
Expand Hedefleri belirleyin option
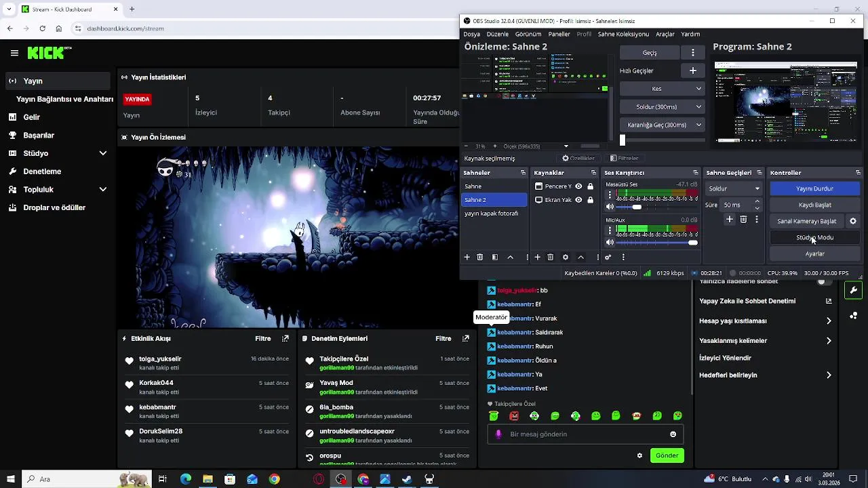coord(829,375)
